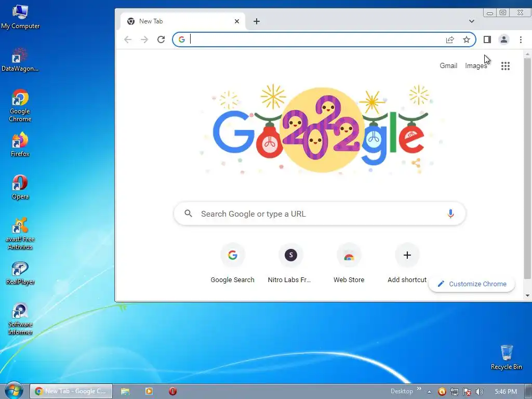Share the doodle using the share icon

(x=416, y=163)
